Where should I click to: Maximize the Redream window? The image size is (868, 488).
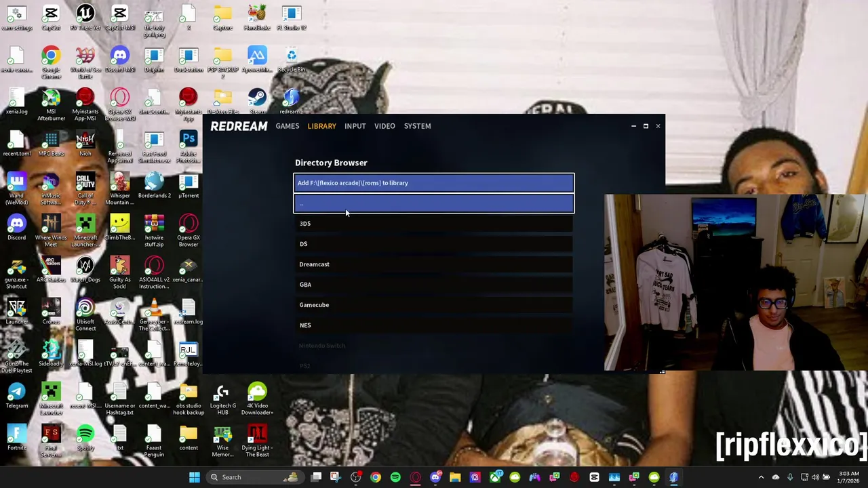pyautogui.click(x=646, y=126)
